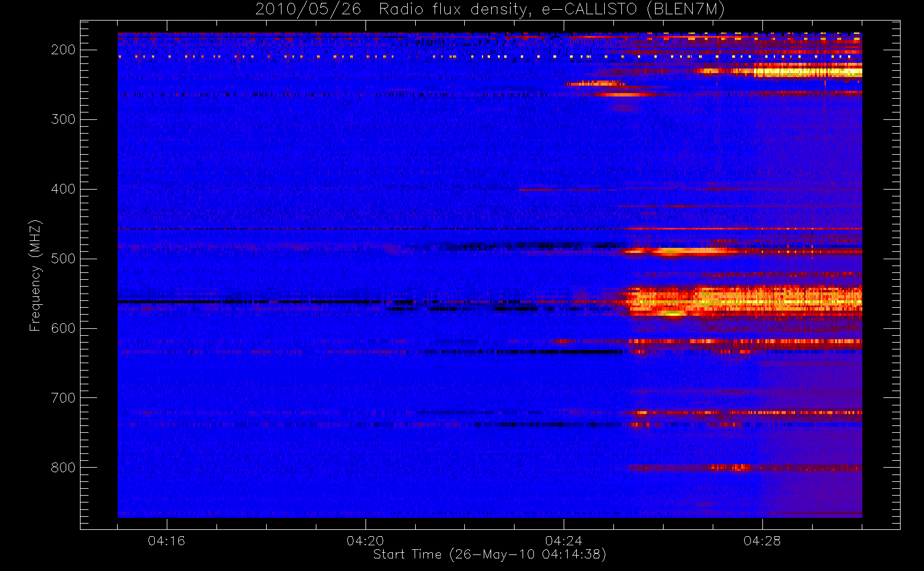Click the 800 frequency axis label
Screen dimensions: 924x571
point(63,468)
